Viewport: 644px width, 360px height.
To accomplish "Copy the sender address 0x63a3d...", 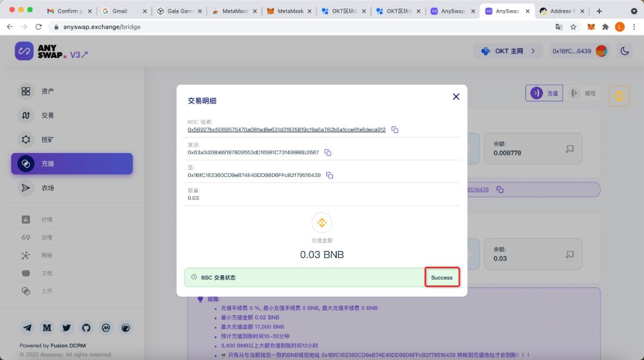I will 328,153.
